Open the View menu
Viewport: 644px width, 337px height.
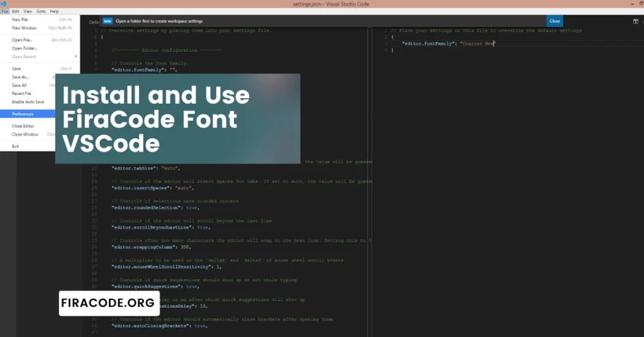pos(28,11)
